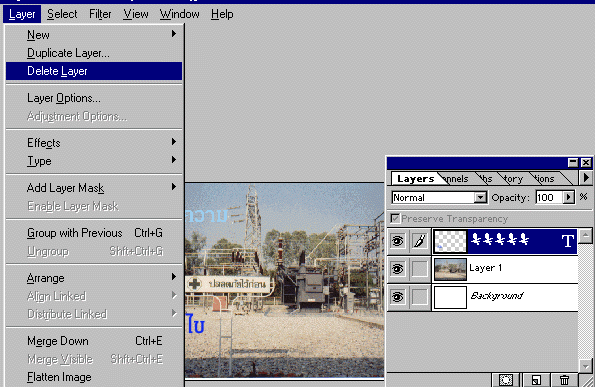Image resolution: width=595 pixels, height=387 pixels.
Task: Click the T type indicator on text layer
Action: tap(567, 241)
